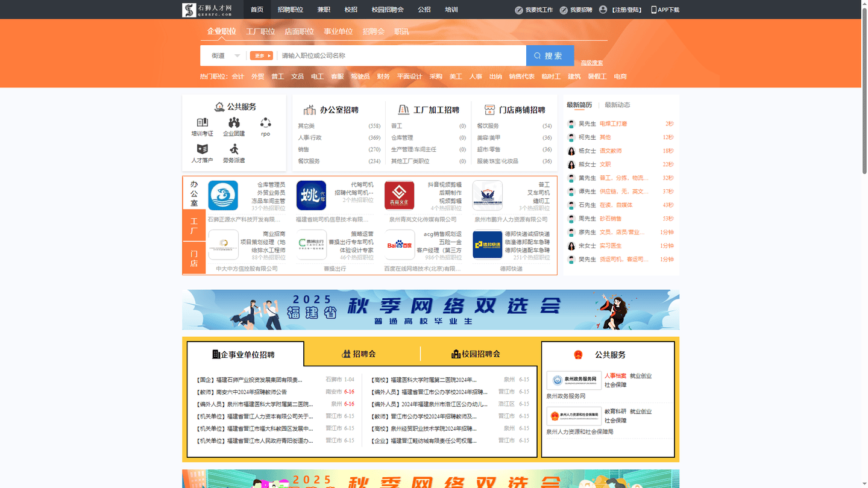This screenshot has width=868, height=488.
Task: Open the 人才落户 service icon
Action: [x=202, y=149]
